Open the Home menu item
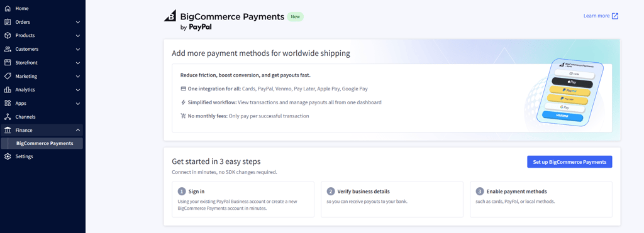The height and width of the screenshot is (233, 644). tap(42, 8)
